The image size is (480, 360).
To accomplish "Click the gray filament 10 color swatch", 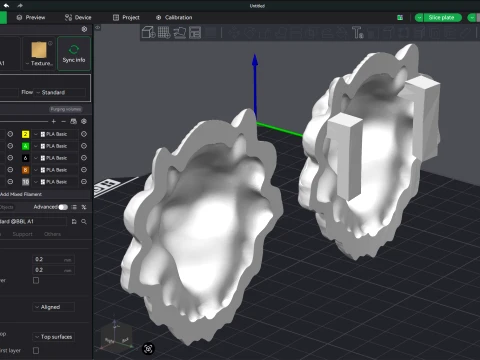I will (x=25, y=182).
